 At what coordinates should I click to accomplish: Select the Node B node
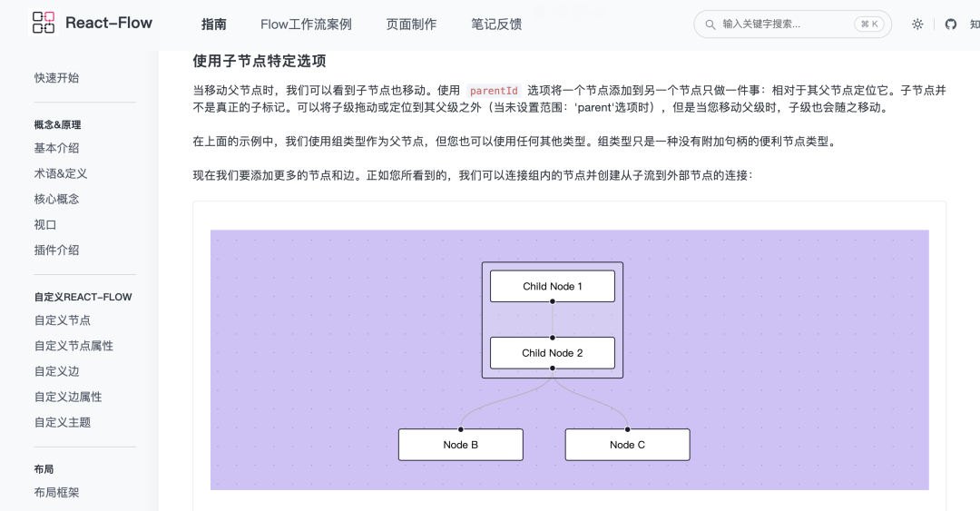click(x=461, y=445)
